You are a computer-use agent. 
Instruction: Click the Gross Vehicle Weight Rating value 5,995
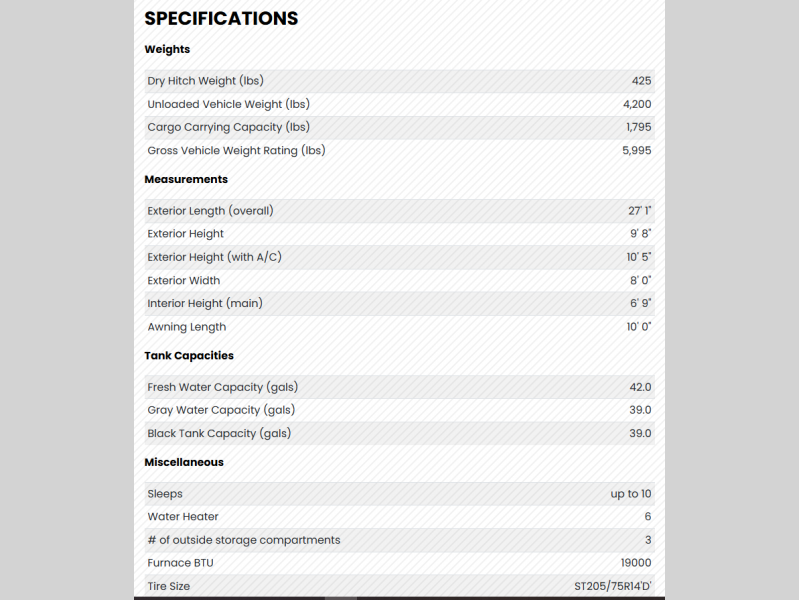click(x=637, y=150)
